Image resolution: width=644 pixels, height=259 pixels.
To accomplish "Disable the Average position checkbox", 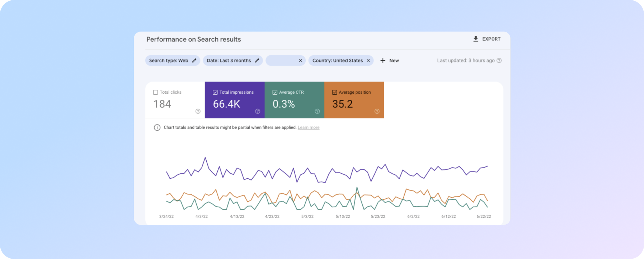I will (x=334, y=92).
